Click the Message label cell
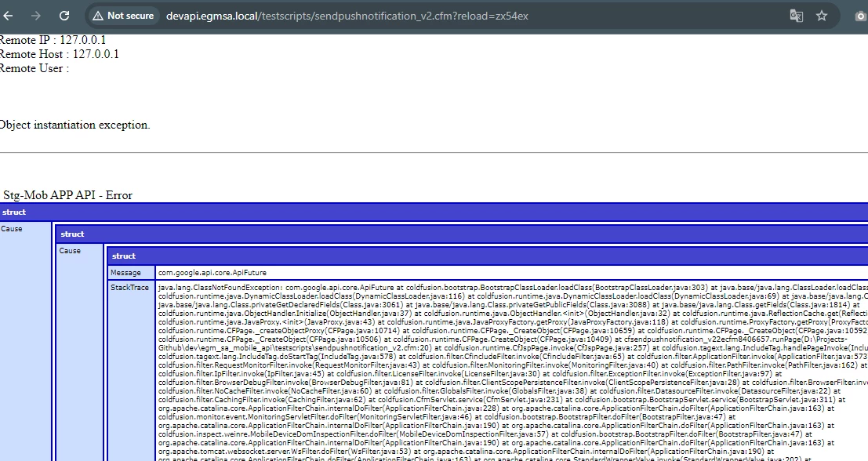This screenshot has width=868, height=461. [131, 272]
